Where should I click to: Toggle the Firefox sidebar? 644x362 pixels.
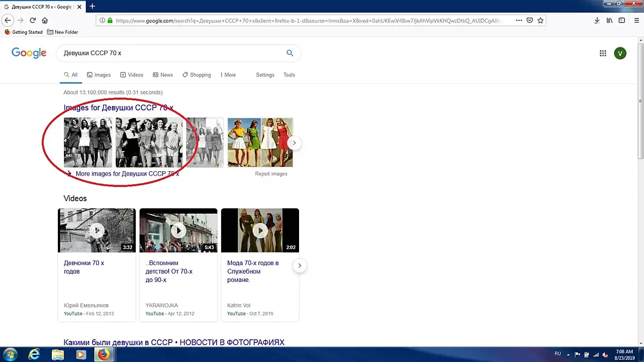(622, 20)
